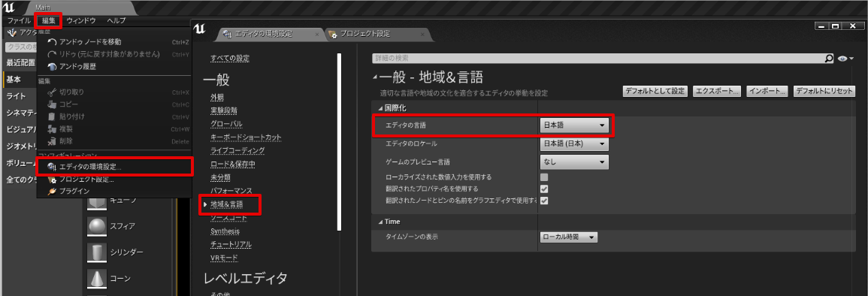Select アンドゥ履歴 menu entry
This screenshot has height=296, width=868.
click(x=114, y=66)
